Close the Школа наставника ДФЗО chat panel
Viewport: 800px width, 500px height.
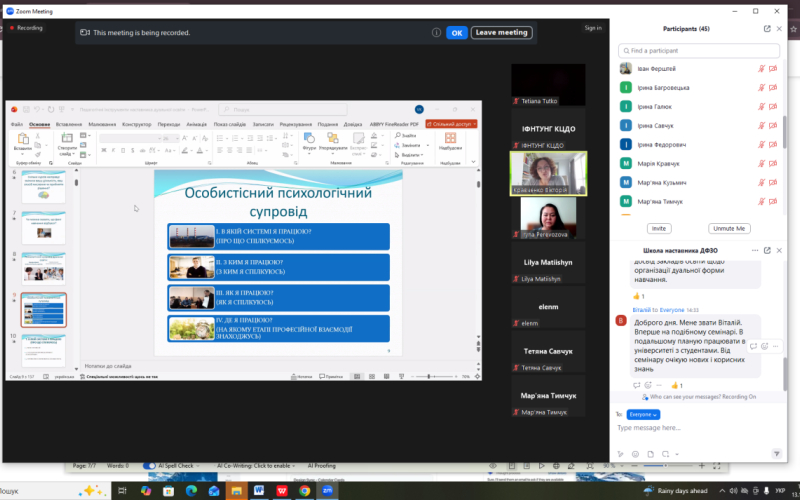tap(779, 251)
